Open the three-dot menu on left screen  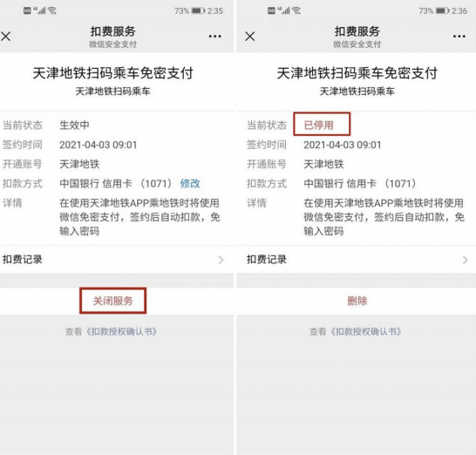tap(215, 37)
